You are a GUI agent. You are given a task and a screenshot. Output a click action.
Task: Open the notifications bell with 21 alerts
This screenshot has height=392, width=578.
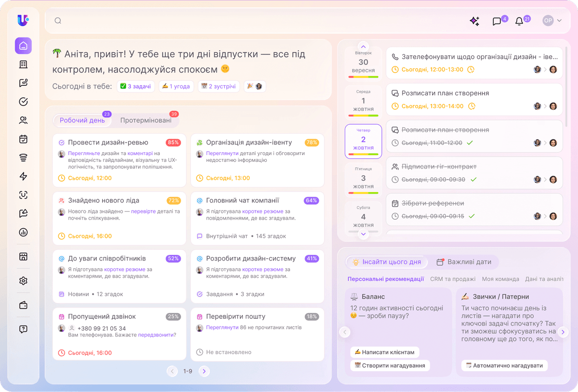pos(519,21)
